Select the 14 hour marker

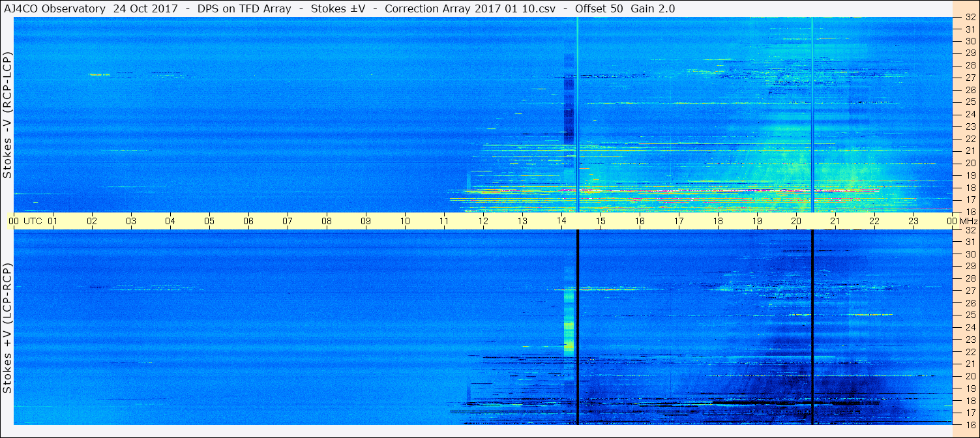561,221
